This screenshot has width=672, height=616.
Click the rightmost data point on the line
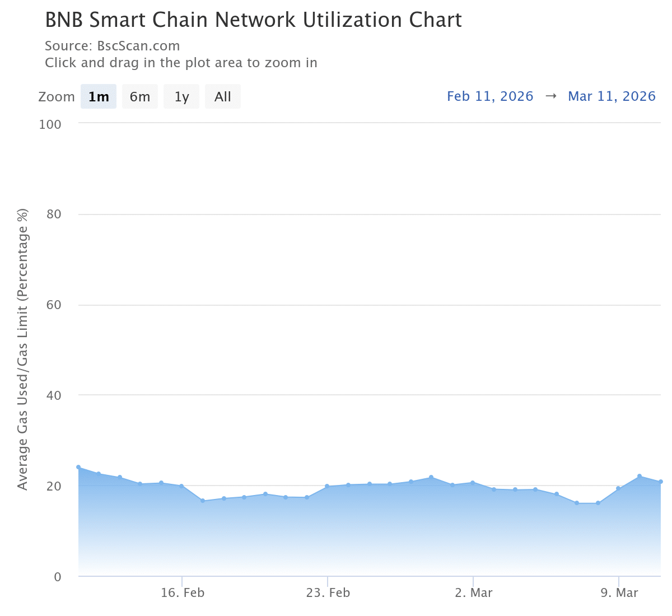coord(661,482)
